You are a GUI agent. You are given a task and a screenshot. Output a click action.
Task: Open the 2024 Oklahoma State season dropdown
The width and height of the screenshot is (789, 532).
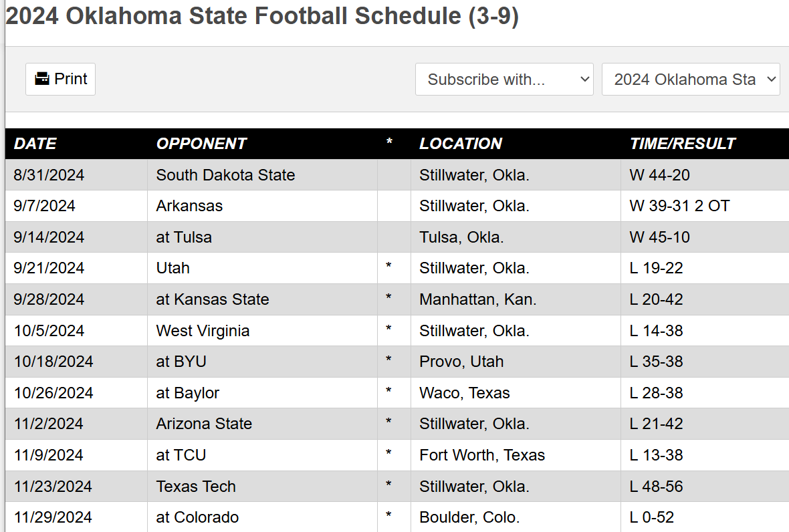coord(691,80)
